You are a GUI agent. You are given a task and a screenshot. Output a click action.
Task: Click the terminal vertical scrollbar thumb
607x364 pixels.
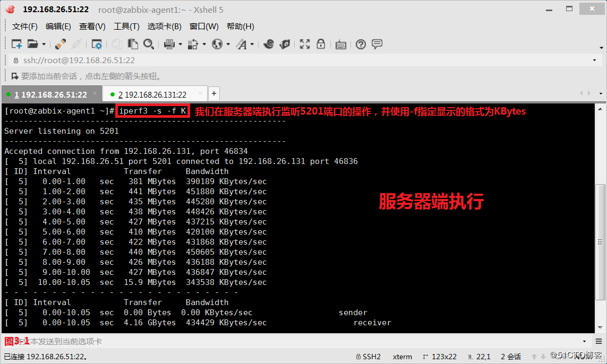click(600, 242)
